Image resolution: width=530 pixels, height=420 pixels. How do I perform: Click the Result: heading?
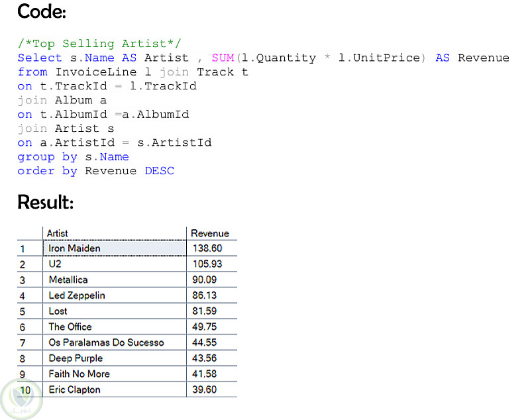pos(45,202)
